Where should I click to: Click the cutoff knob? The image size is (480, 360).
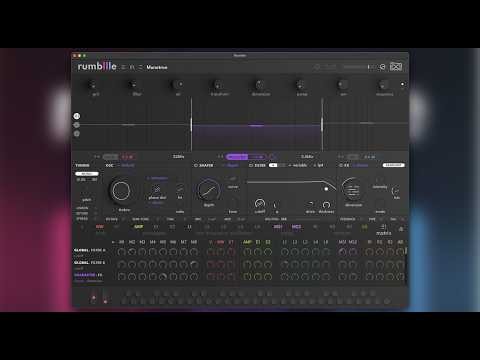click(260, 203)
